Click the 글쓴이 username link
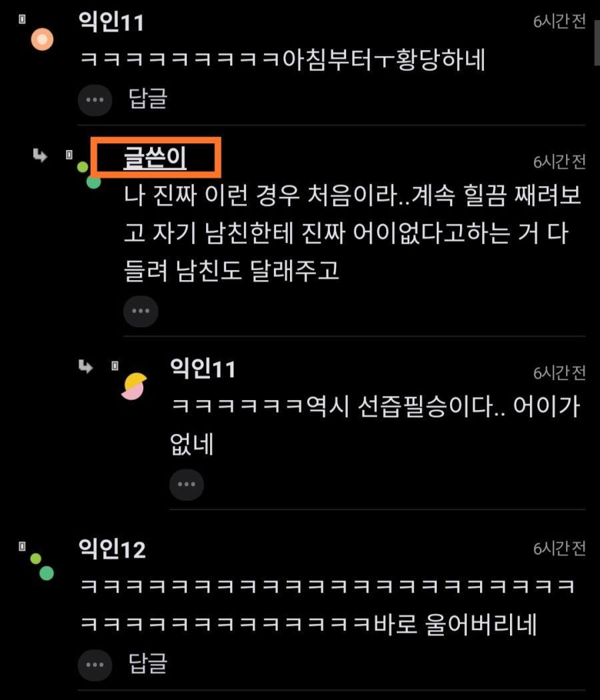600x700 pixels. tap(155, 158)
